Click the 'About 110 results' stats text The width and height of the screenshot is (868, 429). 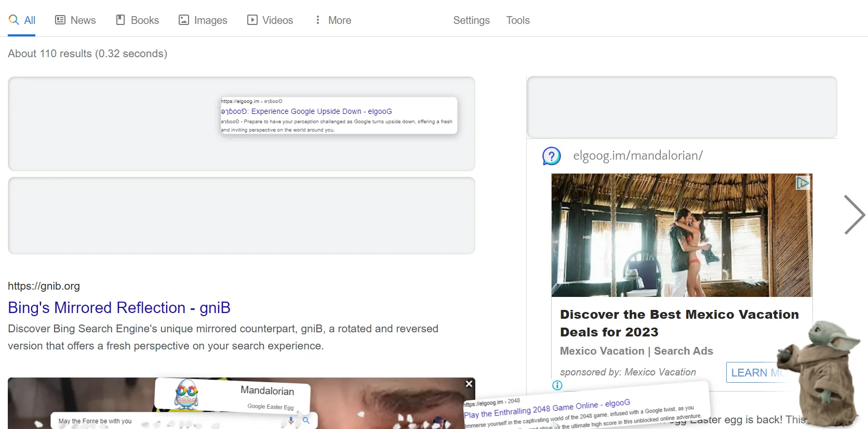click(x=87, y=54)
